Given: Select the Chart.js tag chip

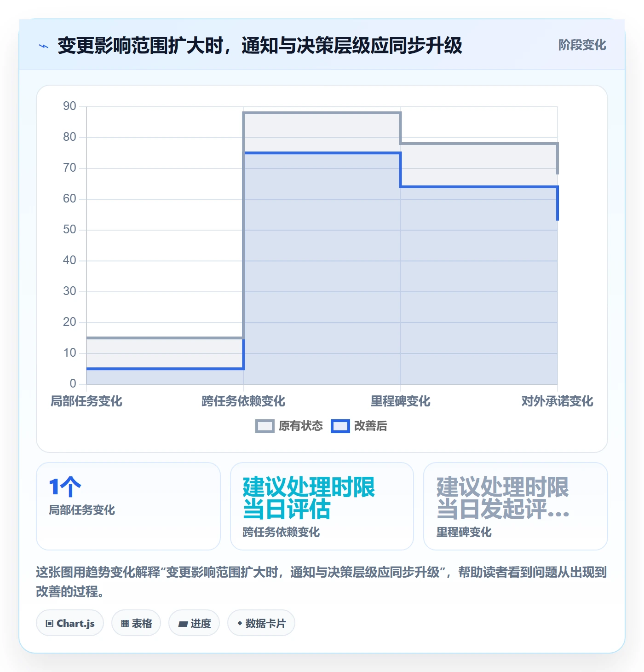Looking at the screenshot, I should pyautogui.click(x=70, y=623).
